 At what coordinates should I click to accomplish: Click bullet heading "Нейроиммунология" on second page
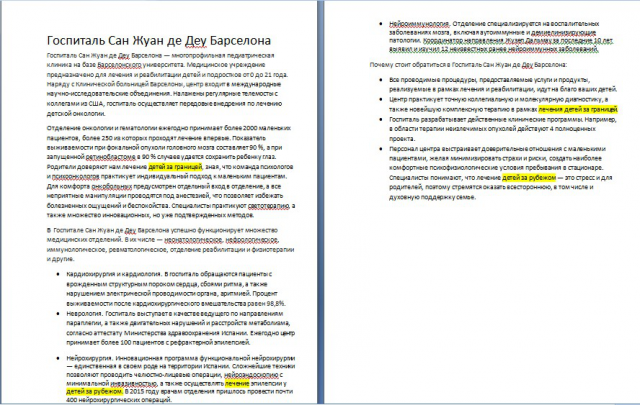point(419,24)
